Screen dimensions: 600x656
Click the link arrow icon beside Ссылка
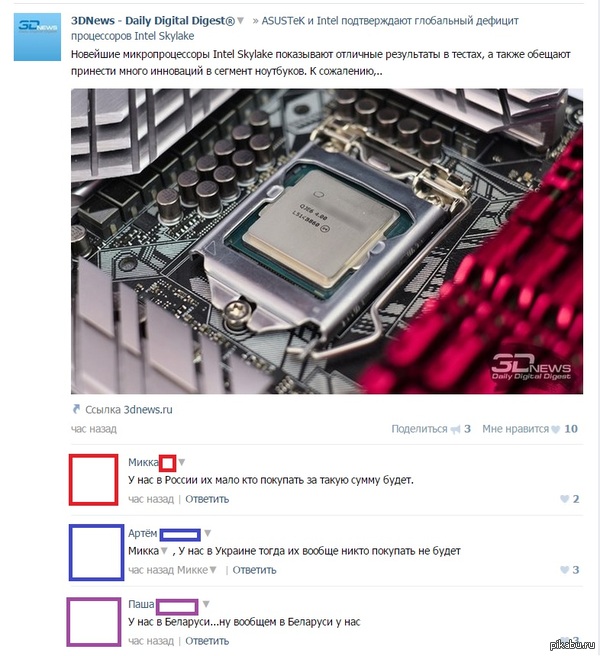coord(76,409)
